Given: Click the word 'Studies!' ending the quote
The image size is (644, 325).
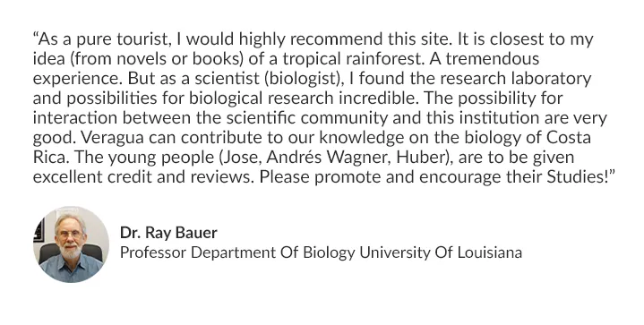Looking at the screenshot, I should (x=577, y=177).
